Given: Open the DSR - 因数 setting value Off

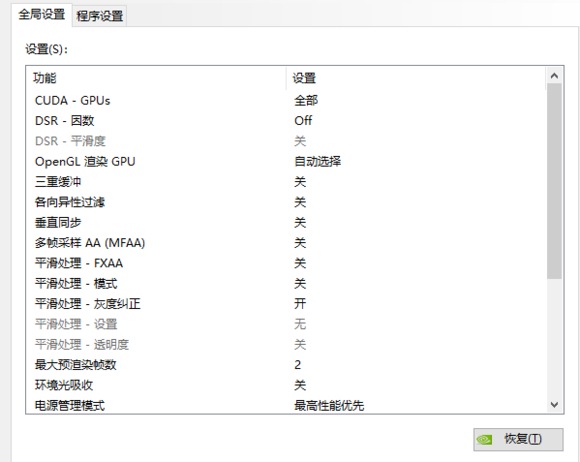Looking at the screenshot, I should [303, 121].
